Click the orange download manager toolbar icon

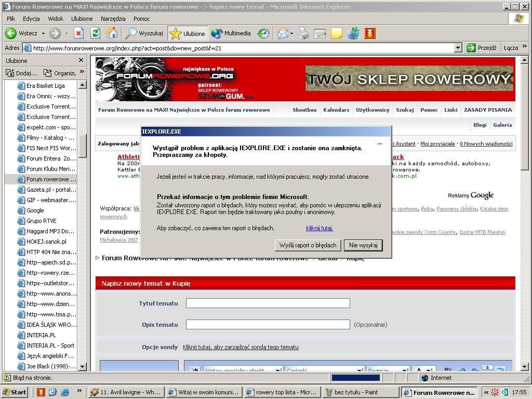tap(370, 33)
